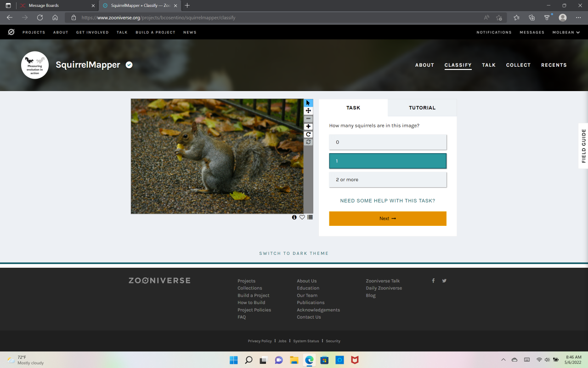Choose answer '1' squirrel
Viewport: 588px width, 368px height.
[388, 161]
